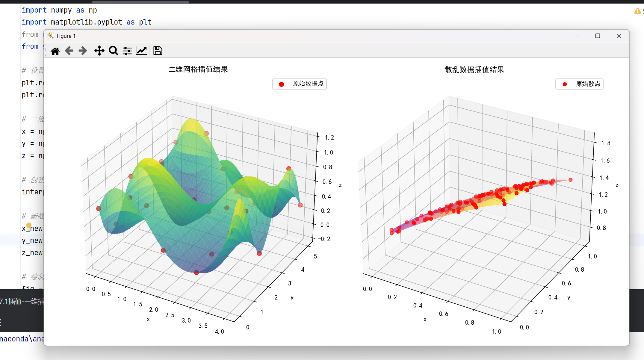Open the anaconda path link in console
Viewport: 644px width, 360px height.
coord(22,339)
